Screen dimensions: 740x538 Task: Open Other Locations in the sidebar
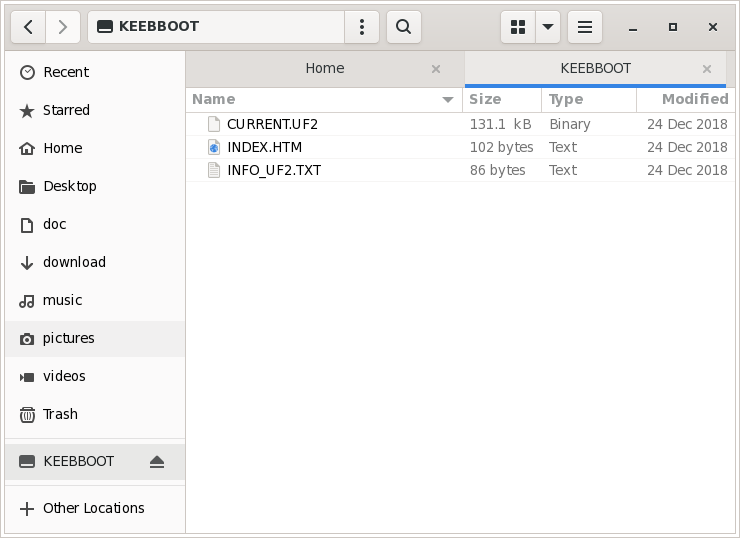(93, 508)
